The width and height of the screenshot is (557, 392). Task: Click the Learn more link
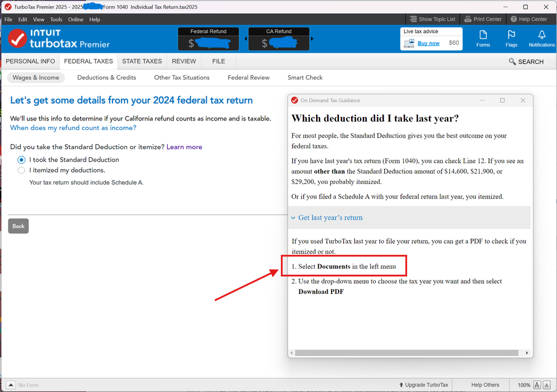click(184, 147)
